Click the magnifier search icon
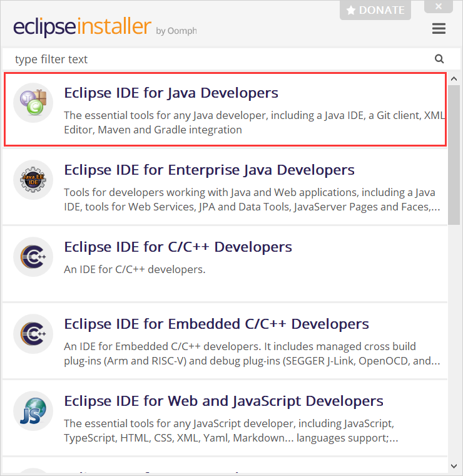The height and width of the screenshot is (476, 463). 439,59
